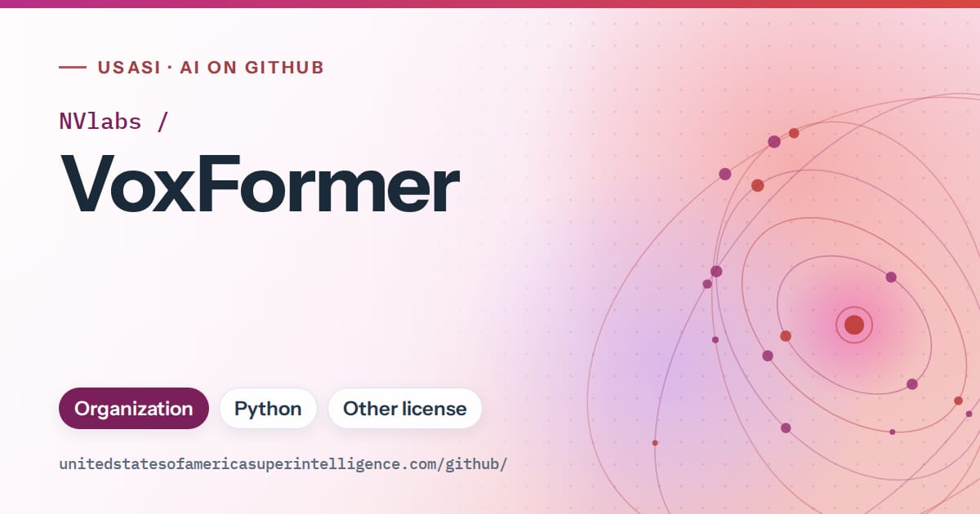Click the red dot near the right edge
The image size is (980, 514).
(959, 401)
